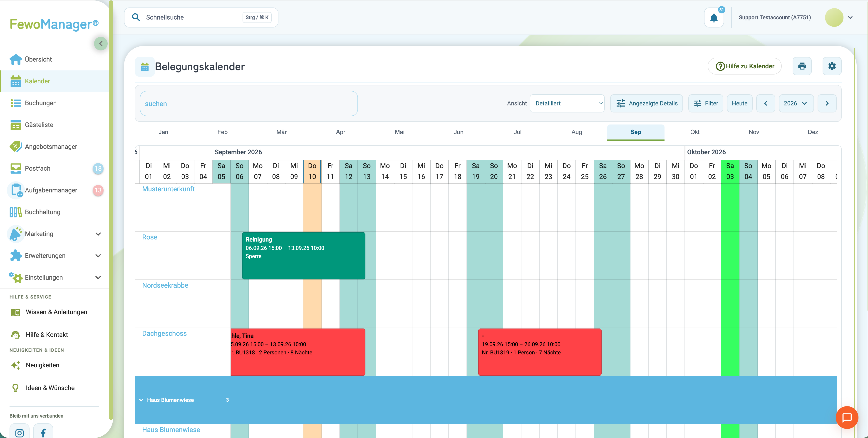Click the Buchhaltung binders icon
868x438 pixels.
[15, 212]
